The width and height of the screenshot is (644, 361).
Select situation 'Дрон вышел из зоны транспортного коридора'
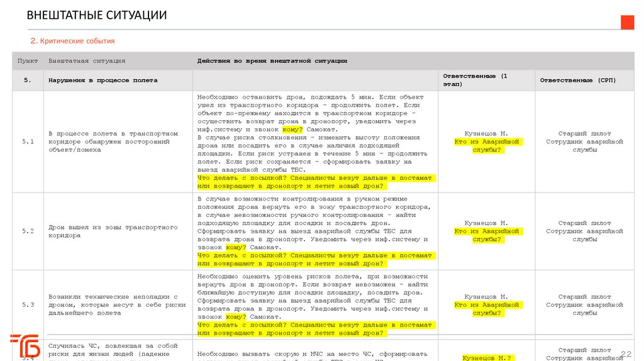[x=113, y=231]
